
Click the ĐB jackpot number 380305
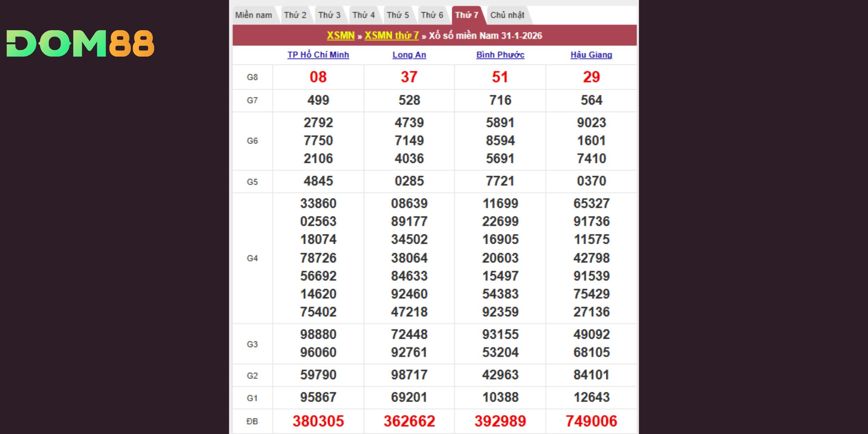coord(318,421)
